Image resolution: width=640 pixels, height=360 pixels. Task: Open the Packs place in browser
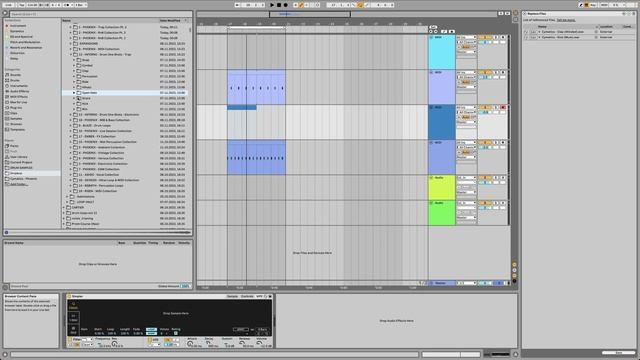14,146
